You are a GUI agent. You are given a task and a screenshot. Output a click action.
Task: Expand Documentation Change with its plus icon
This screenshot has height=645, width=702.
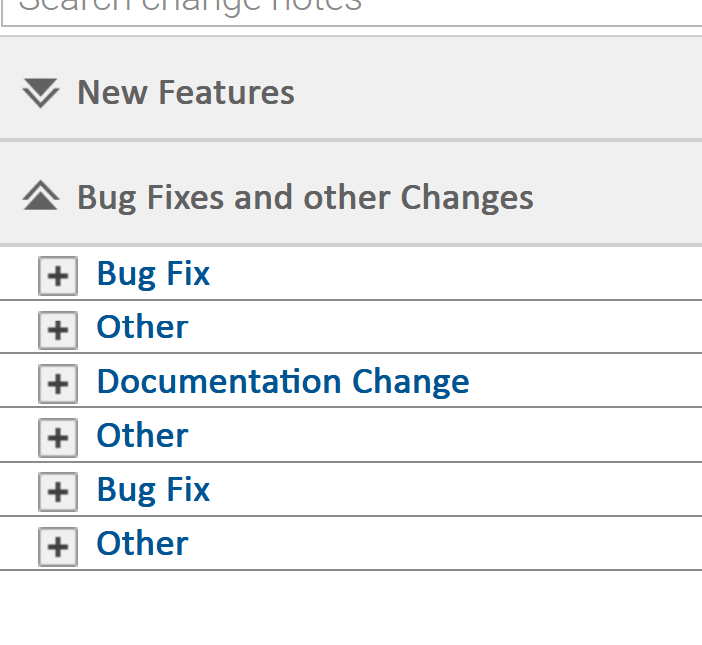(58, 383)
